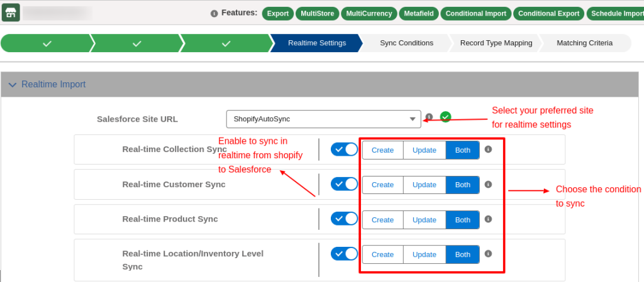This screenshot has height=282, width=644.
Task: Click info icon in Real-time Customer Sync row
Action: tap(488, 185)
